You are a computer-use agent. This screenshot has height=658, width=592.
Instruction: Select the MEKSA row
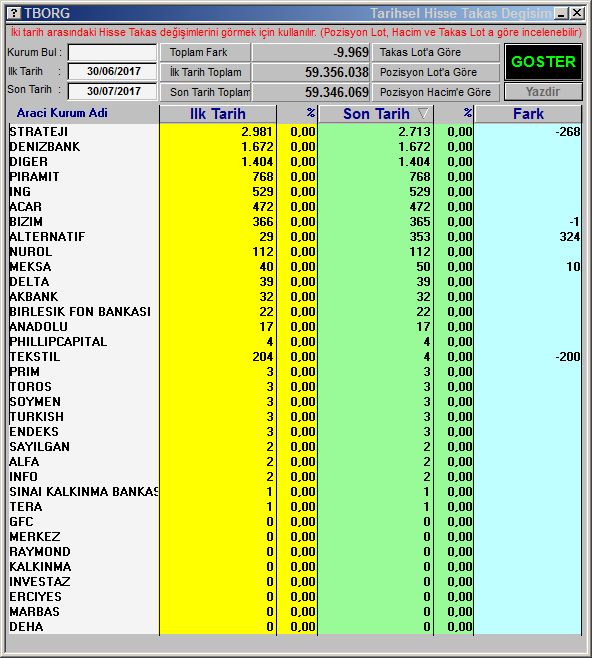[295, 267]
